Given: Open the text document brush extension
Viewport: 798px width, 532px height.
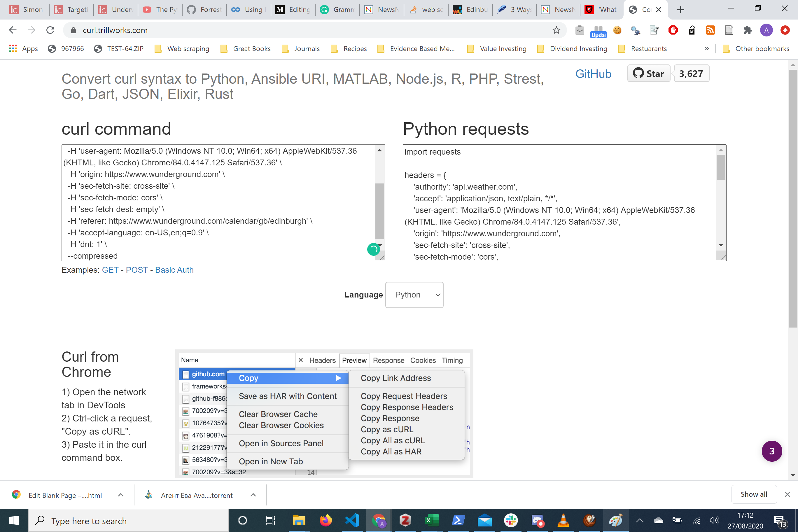Looking at the screenshot, I should 654,30.
